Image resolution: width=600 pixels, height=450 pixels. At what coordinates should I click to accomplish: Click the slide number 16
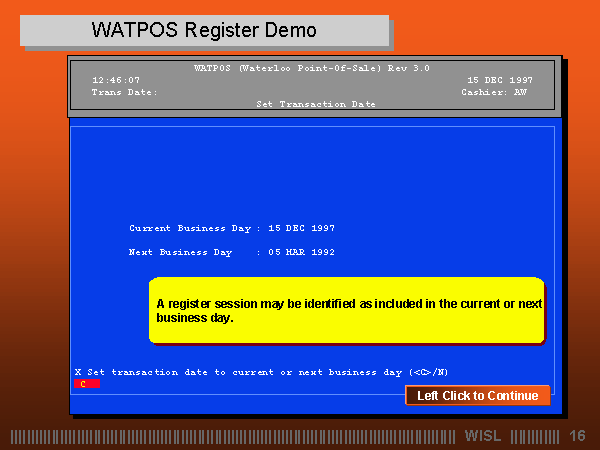click(577, 436)
